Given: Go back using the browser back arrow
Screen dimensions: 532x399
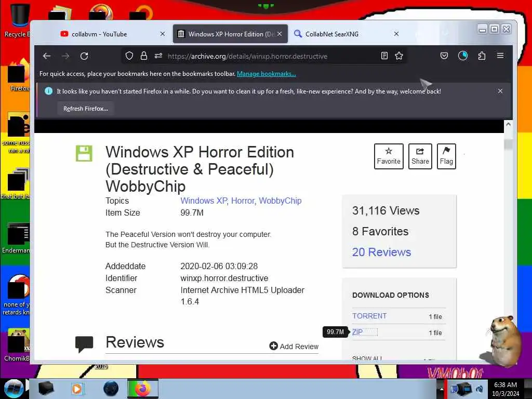Looking at the screenshot, I should [47, 56].
